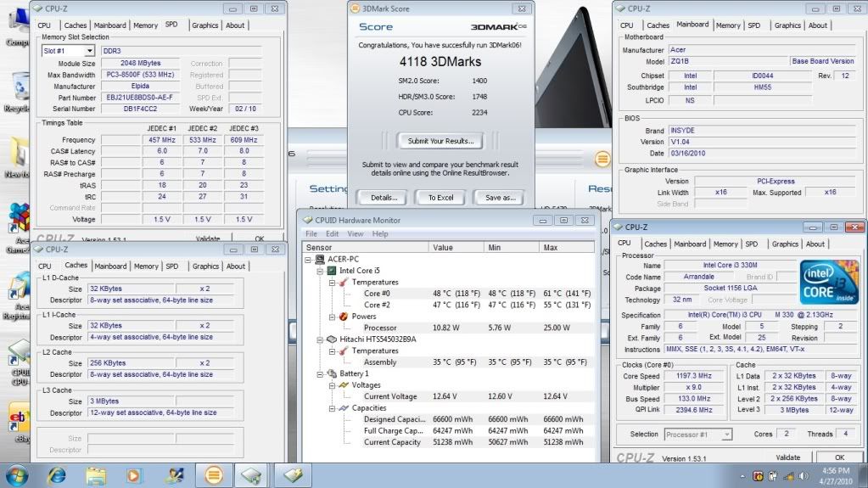Collapse the Intel Core i5 node

[x=319, y=271]
